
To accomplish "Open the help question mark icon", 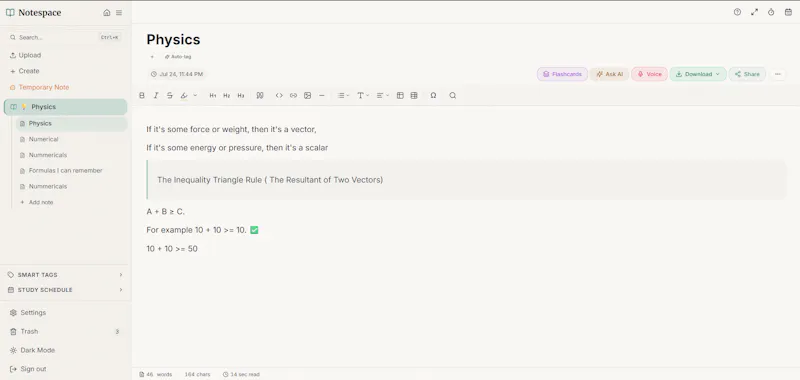I will (737, 12).
